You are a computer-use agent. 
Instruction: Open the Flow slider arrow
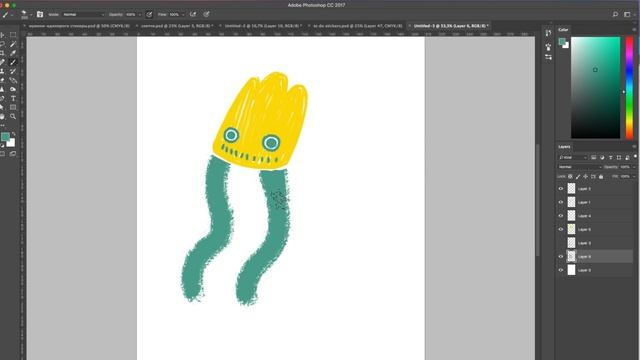(x=183, y=15)
